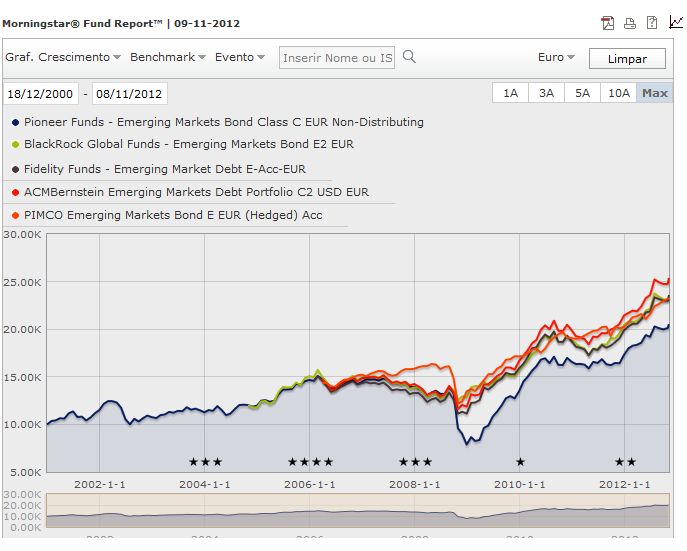Click the BlackRock green legend dot
687x551 pixels.
(x=15, y=145)
